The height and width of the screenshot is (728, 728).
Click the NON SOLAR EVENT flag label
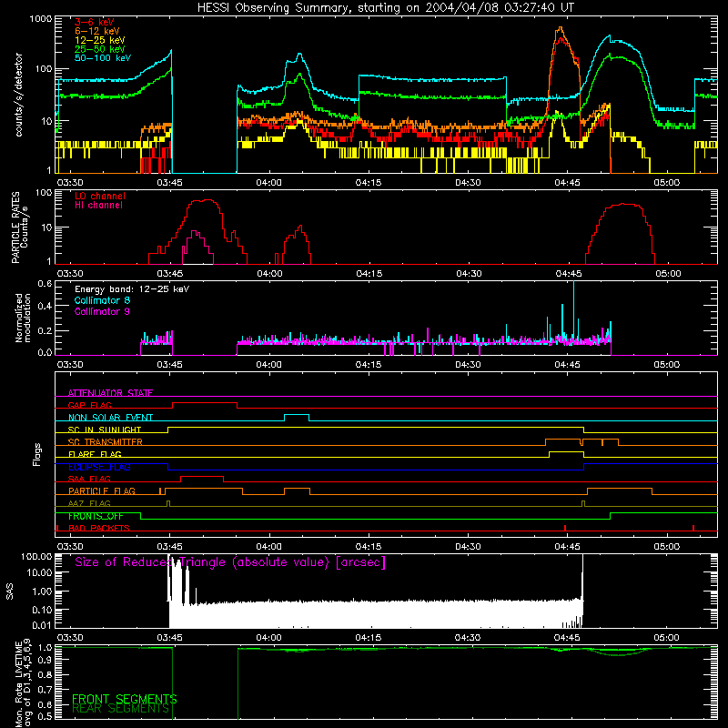110,418
